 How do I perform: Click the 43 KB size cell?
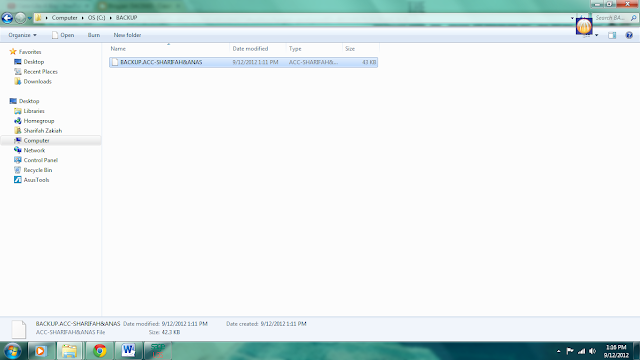pyautogui.click(x=369, y=62)
